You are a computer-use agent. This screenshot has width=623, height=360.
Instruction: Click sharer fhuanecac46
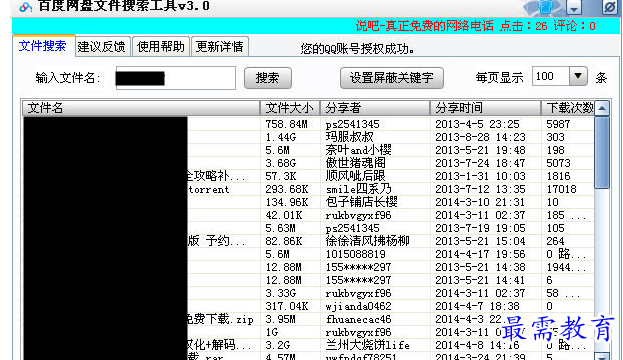[x=359, y=320]
